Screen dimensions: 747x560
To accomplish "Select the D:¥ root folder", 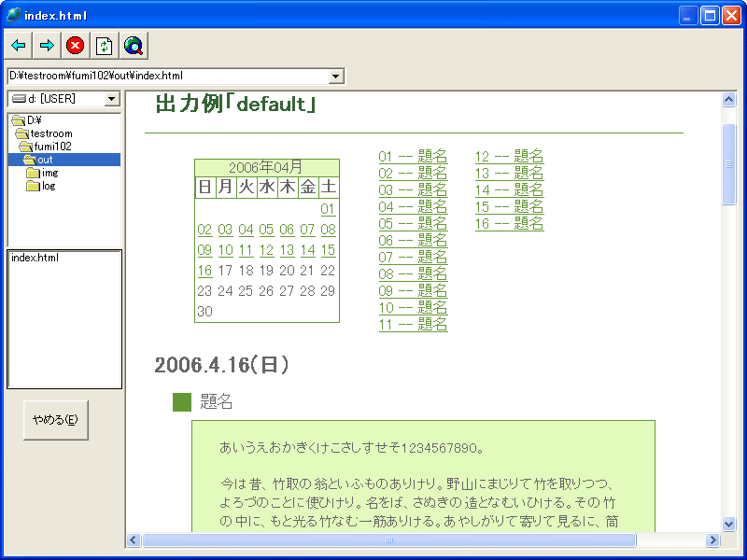I will point(27,120).
